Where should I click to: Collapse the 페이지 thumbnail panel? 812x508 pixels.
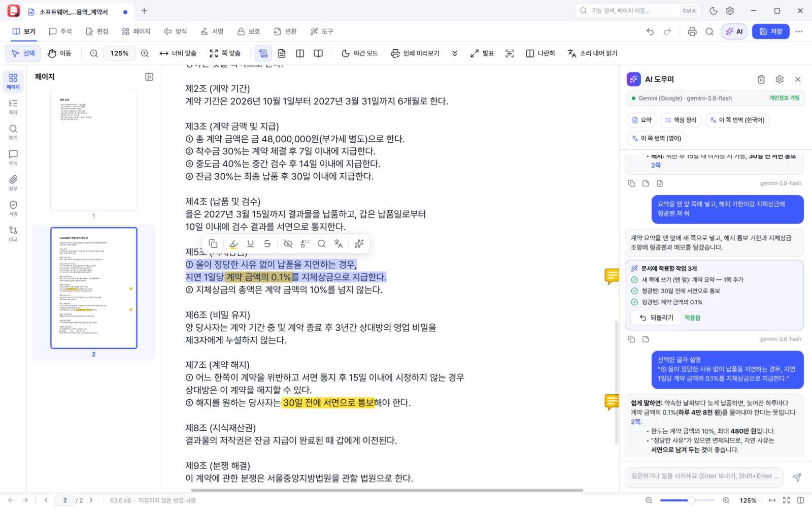coord(149,77)
